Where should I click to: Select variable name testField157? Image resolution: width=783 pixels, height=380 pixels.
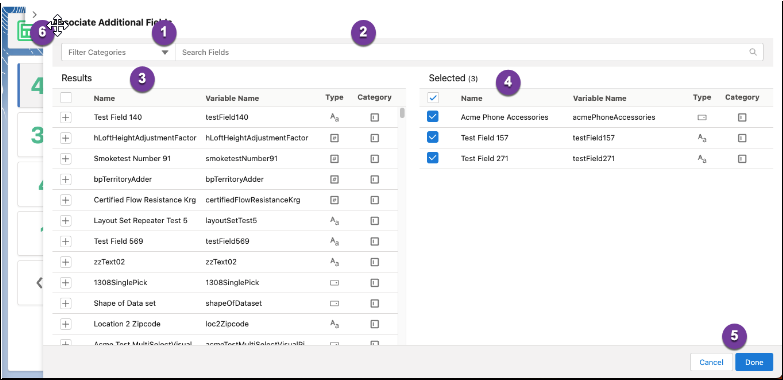point(594,138)
